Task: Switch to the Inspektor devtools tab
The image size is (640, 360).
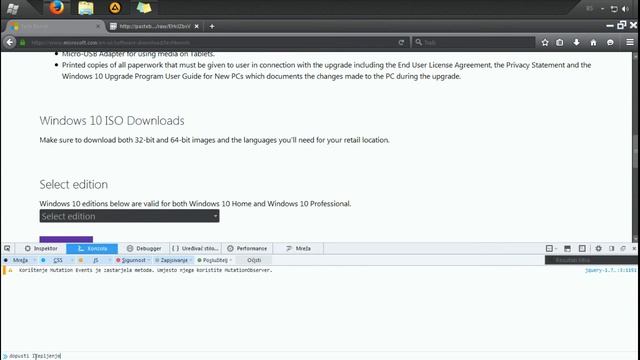Action: (x=41, y=248)
